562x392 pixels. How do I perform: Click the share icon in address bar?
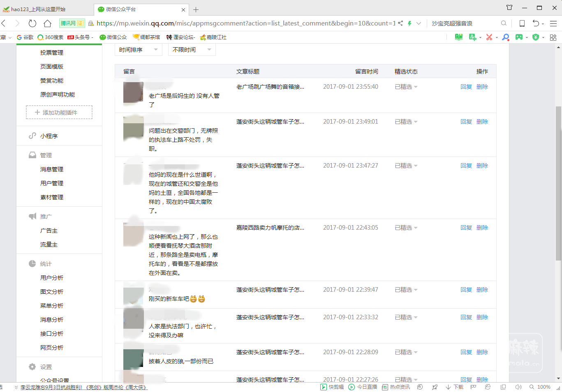[x=400, y=23]
